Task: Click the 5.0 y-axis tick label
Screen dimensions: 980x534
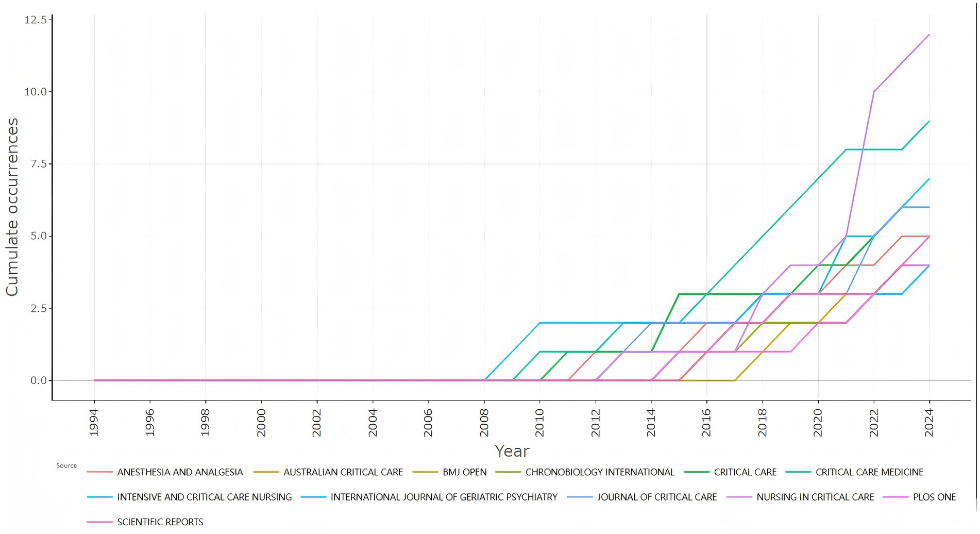Action: (x=39, y=236)
